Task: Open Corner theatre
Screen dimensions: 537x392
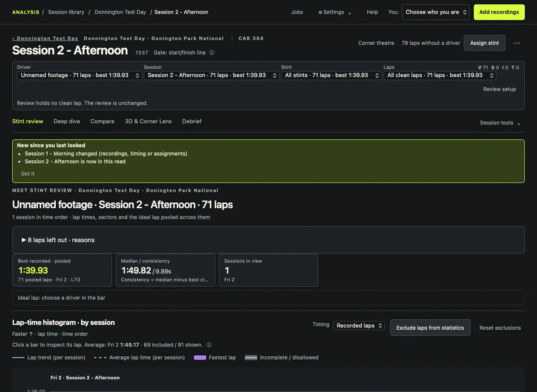Action: tap(376, 43)
